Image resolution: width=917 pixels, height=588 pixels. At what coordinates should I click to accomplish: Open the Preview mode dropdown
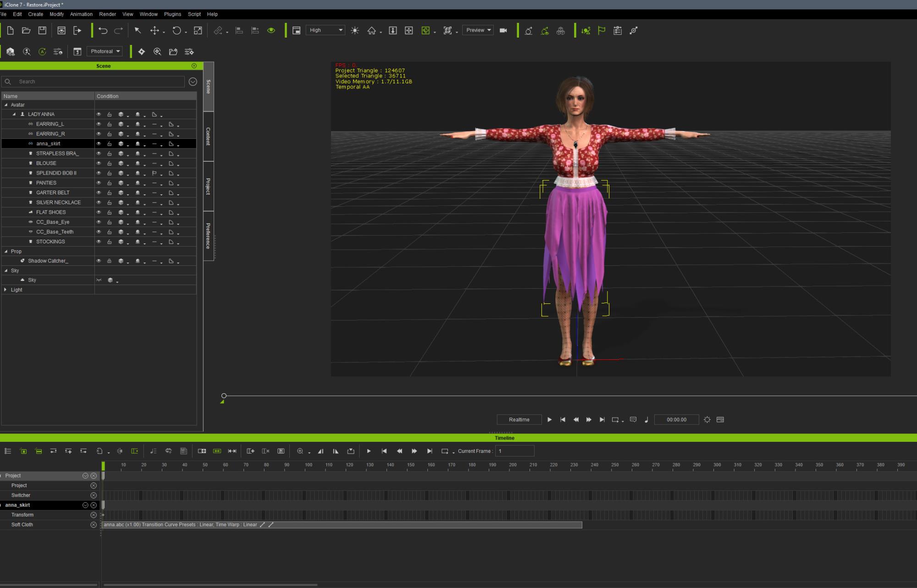478,30
